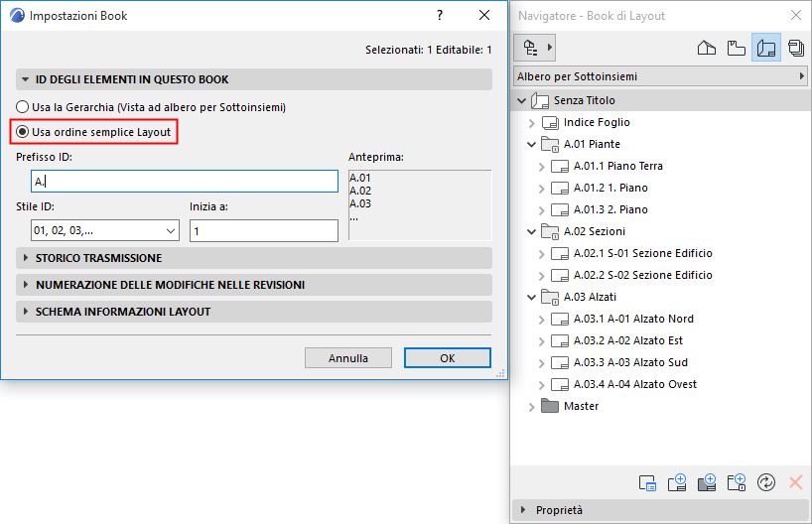Viewport: 812px width, 524px height.
Task: Click the Inizia a input field
Action: click(x=264, y=231)
